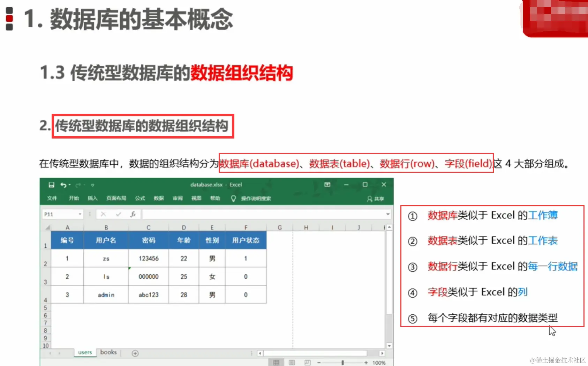Click next sheet navigation arrow
The width and height of the screenshot is (588, 366).
59,353
